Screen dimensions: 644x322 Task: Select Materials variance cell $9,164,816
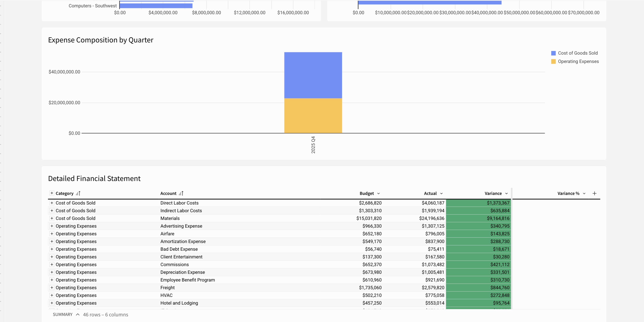tap(478, 218)
